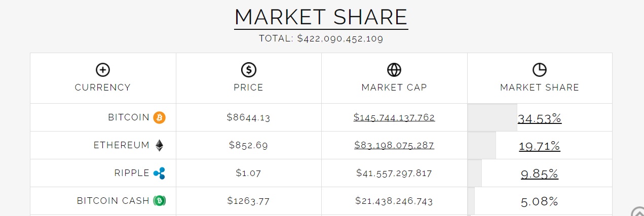Open Bitcoin market cap link $145,744,137,762
644x216 pixels.
pyautogui.click(x=394, y=118)
